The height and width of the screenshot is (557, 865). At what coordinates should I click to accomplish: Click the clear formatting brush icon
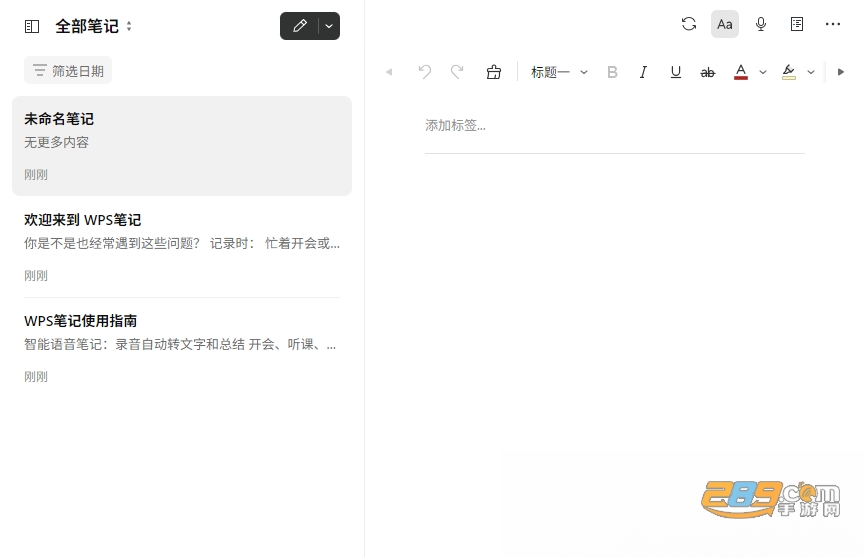494,72
